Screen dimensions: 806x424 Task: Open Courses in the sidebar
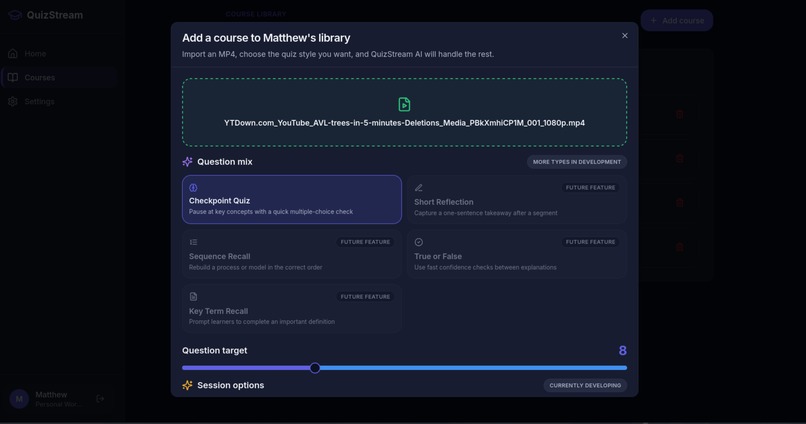[x=59, y=78]
